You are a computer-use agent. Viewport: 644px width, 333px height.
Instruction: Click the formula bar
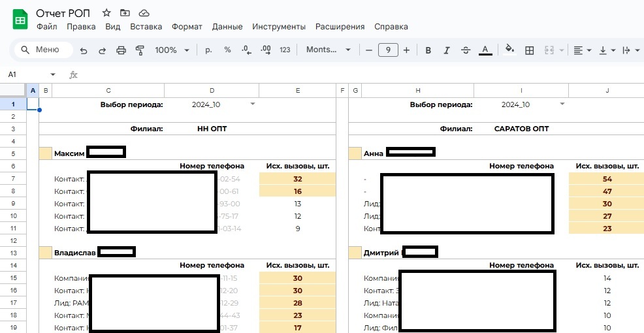point(361,74)
